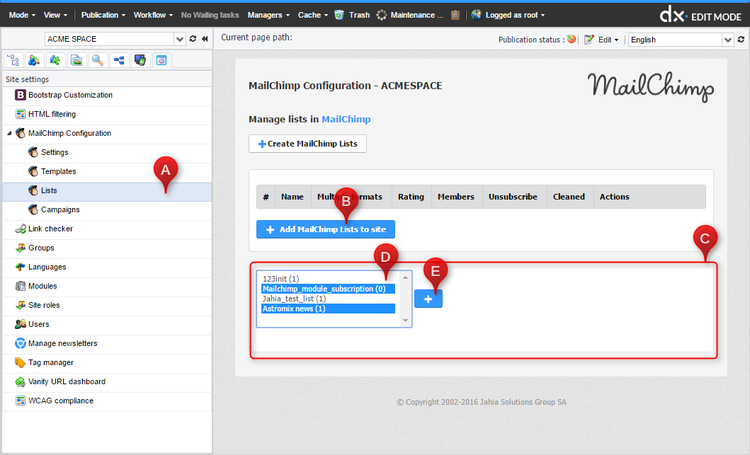Click the Bootstrap Customization B icon
The height and width of the screenshot is (455, 750).
click(x=20, y=95)
